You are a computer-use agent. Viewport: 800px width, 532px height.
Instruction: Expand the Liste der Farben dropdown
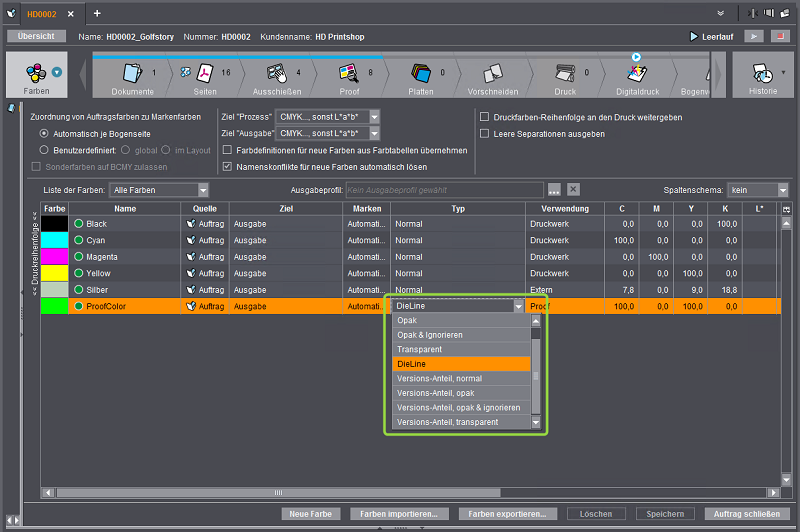pyautogui.click(x=202, y=190)
